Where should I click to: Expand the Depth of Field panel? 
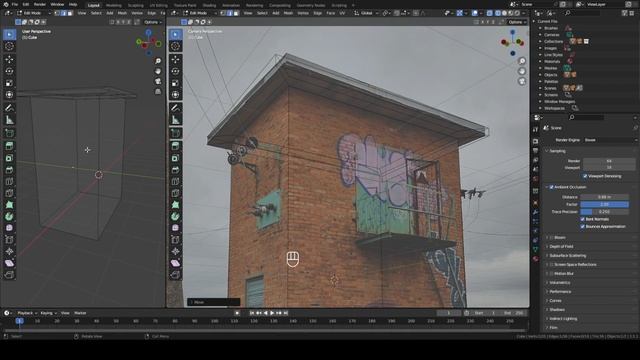tap(561, 247)
